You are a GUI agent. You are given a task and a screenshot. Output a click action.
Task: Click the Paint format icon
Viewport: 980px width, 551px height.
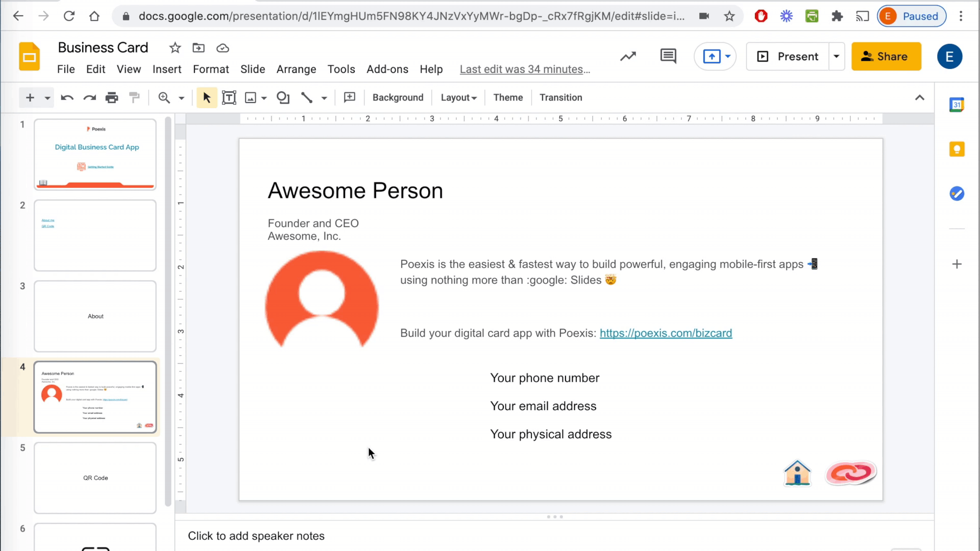[134, 97]
